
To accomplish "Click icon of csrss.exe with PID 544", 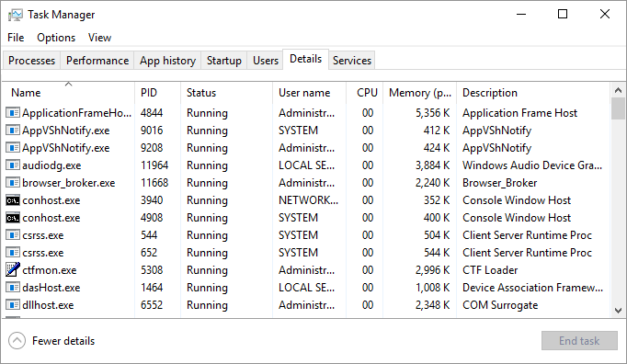I will click(13, 235).
